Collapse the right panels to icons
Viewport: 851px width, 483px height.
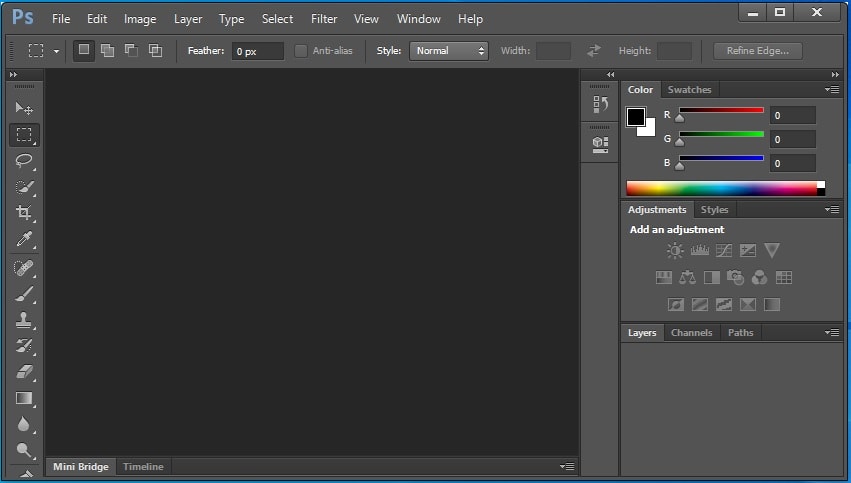pyautogui.click(x=835, y=74)
